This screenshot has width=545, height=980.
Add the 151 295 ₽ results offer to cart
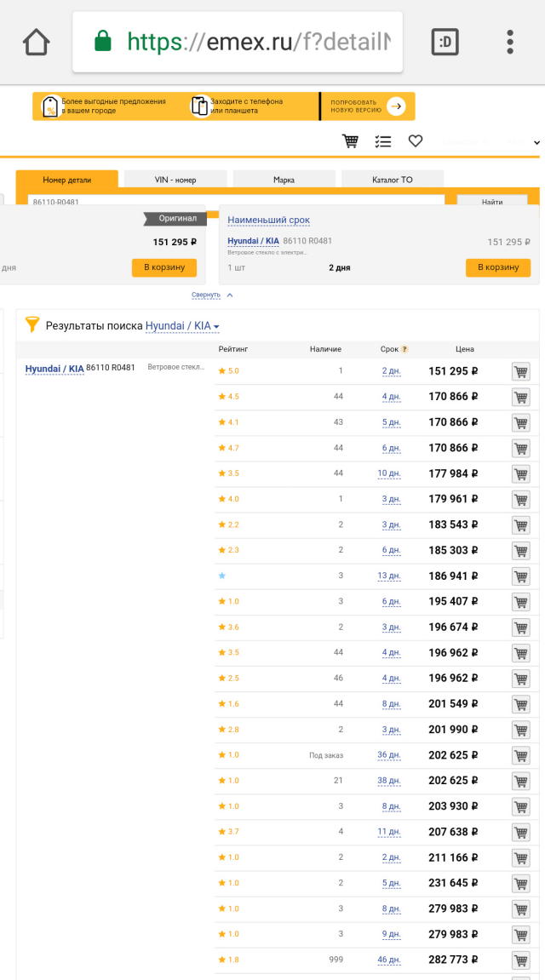(x=520, y=372)
